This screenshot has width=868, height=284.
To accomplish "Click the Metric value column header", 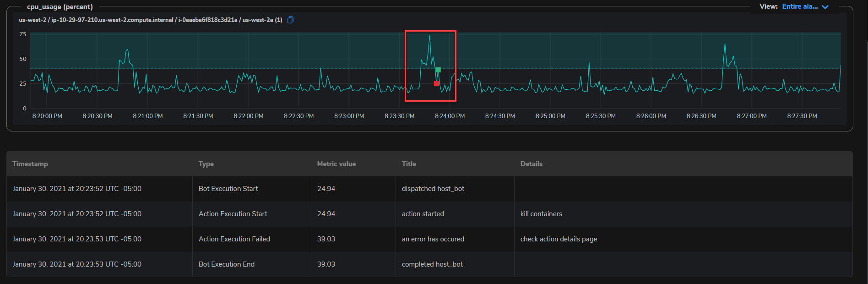I will [x=336, y=164].
